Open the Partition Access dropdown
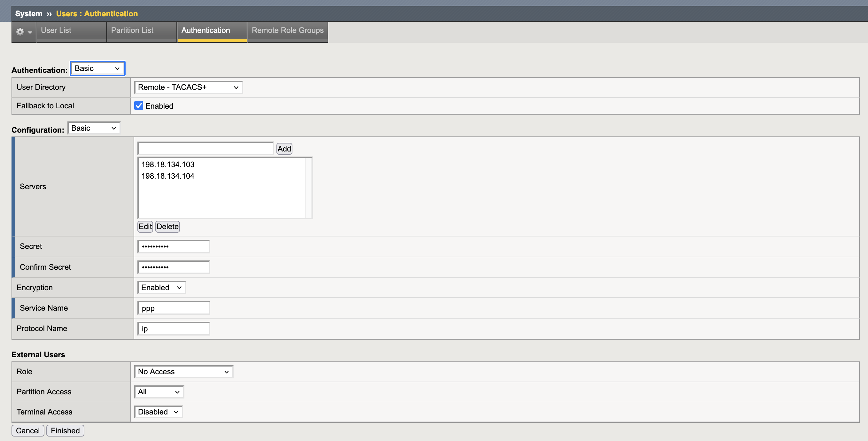 (159, 392)
